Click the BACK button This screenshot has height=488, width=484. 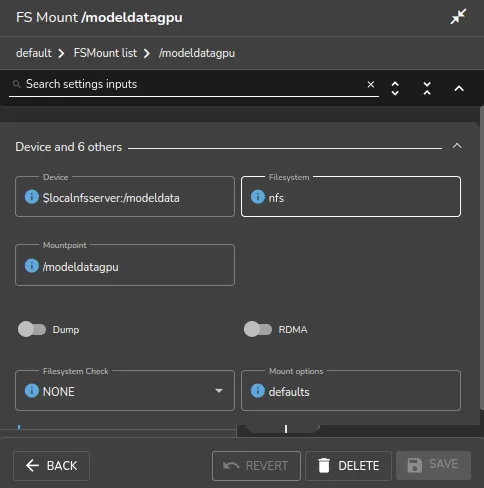coord(51,466)
